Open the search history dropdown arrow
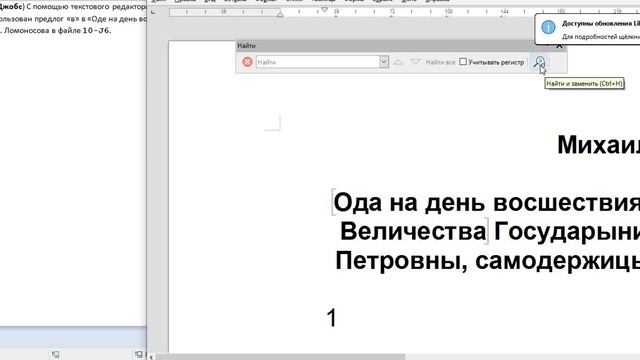The image size is (640, 360). [x=384, y=62]
